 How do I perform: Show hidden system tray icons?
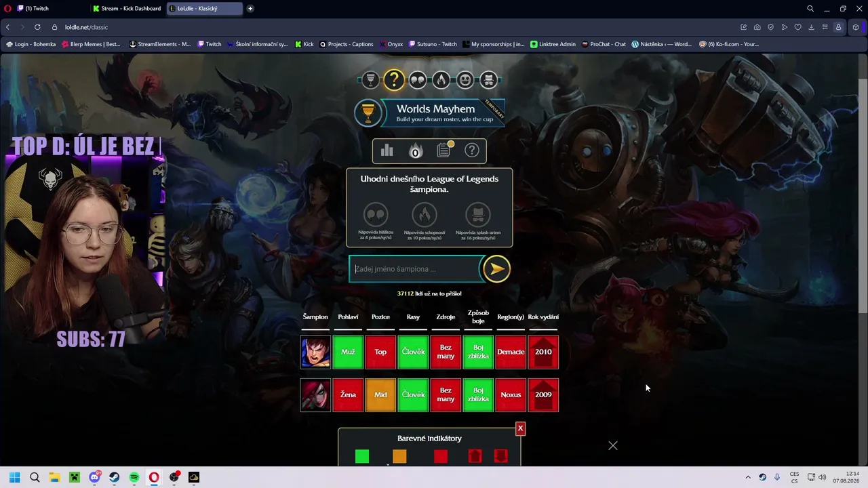[748, 477]
